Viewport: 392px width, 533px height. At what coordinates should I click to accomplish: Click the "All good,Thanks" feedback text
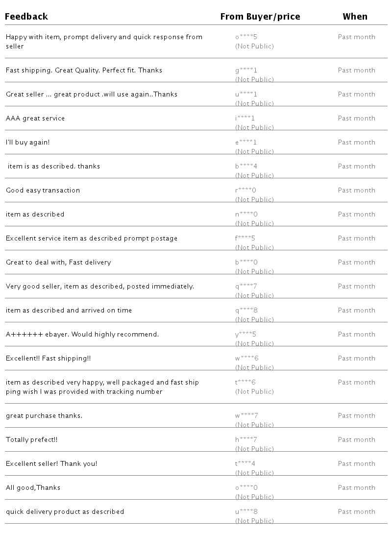(33, 487)
